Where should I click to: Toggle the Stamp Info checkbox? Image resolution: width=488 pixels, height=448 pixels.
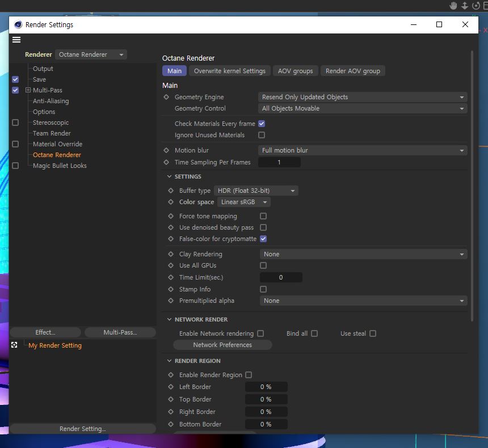[x=263, y=289]
